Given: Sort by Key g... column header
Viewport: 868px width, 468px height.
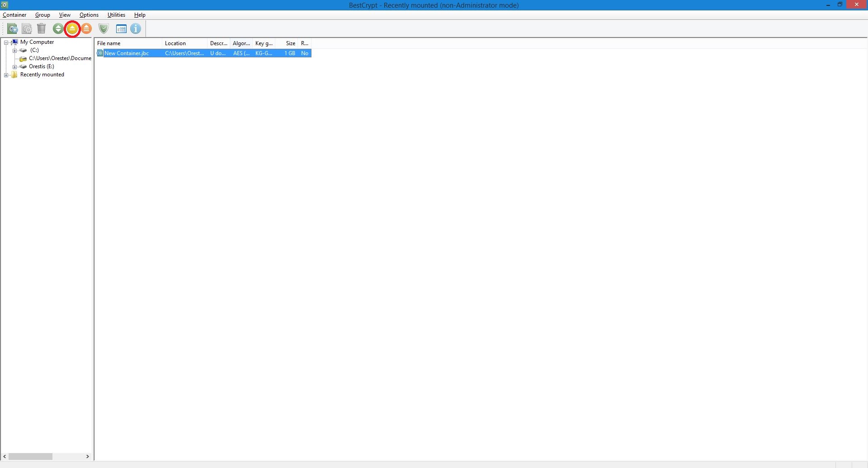Looking at the screenshot, I should pos(264,43).
